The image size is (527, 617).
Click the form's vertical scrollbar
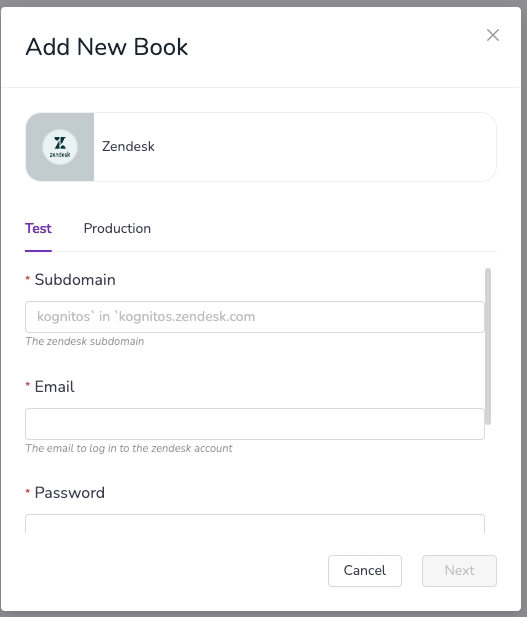point(488,346)
